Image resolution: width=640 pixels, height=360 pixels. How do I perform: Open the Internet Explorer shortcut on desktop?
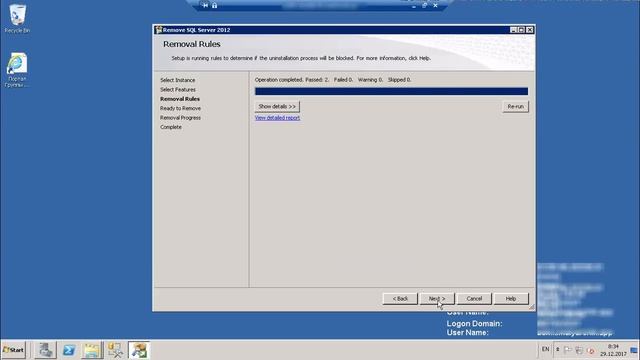[17, 69]
